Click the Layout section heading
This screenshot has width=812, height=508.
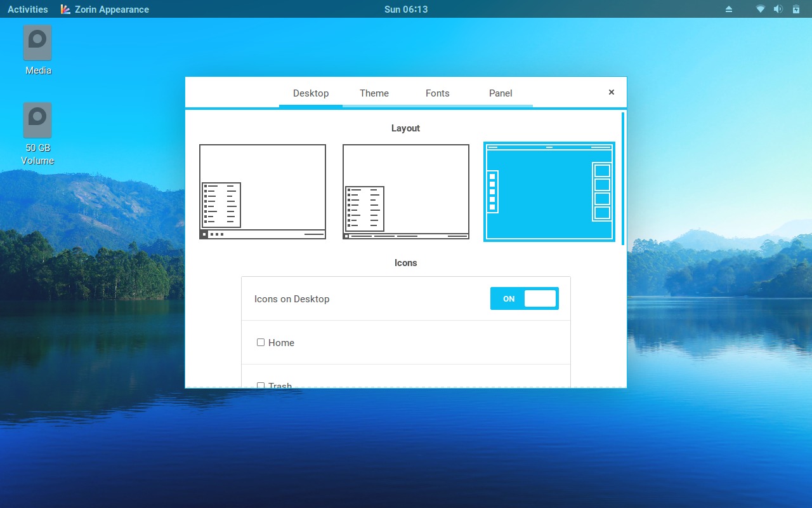[x=405, y=128]
